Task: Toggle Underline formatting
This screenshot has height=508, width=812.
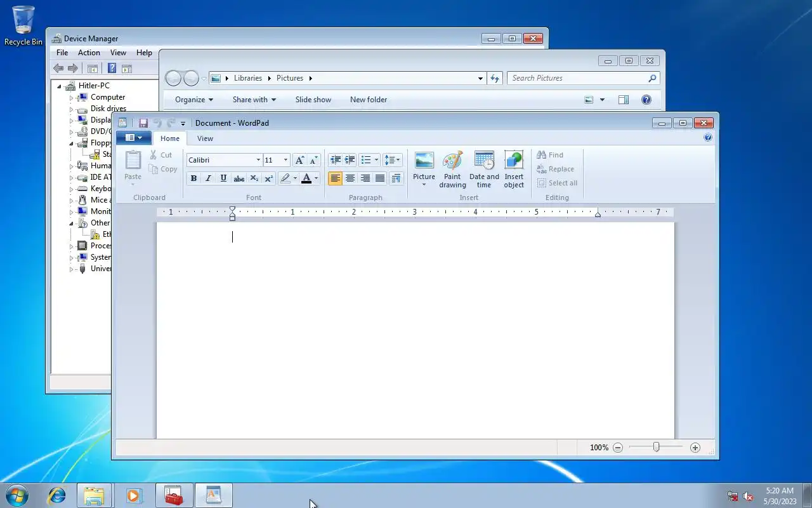Action: [223, 178]
